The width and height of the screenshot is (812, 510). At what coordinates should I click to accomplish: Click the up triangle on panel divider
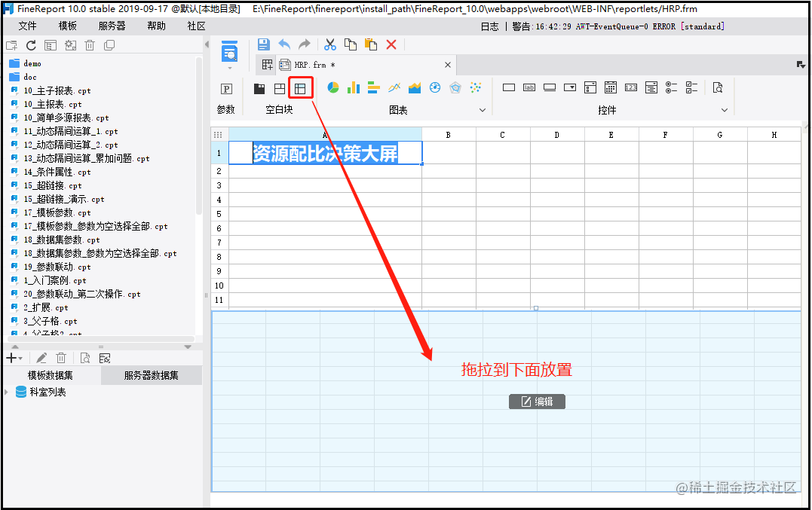15,347
